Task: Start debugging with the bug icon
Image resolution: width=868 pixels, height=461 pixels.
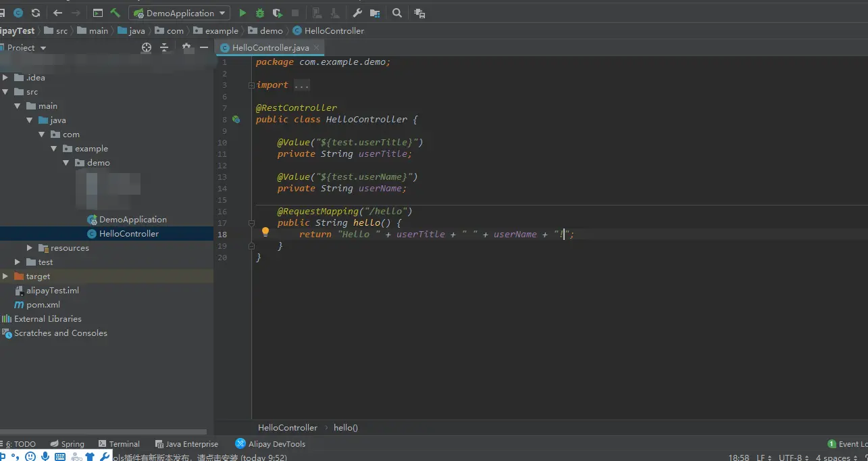Action: click(x=260, y=13)
